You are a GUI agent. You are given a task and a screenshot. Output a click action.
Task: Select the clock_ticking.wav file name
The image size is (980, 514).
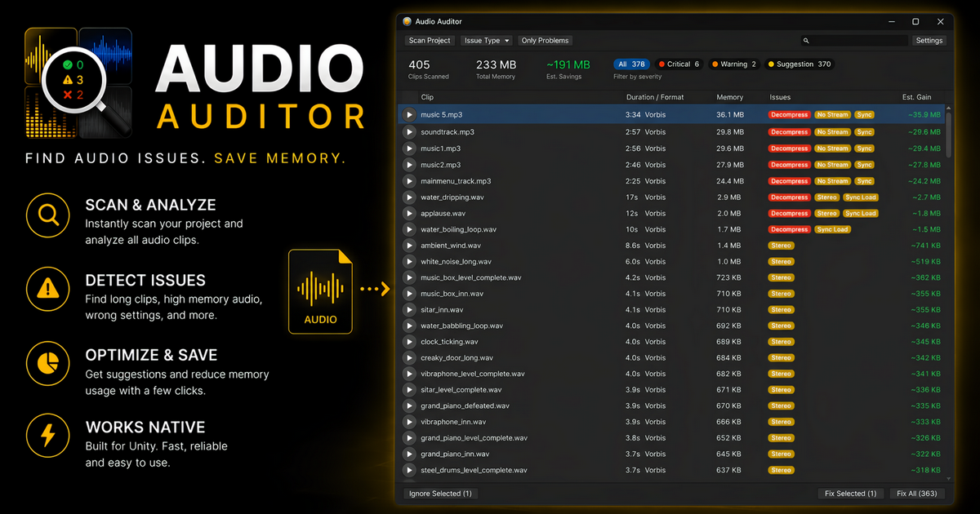449,342
